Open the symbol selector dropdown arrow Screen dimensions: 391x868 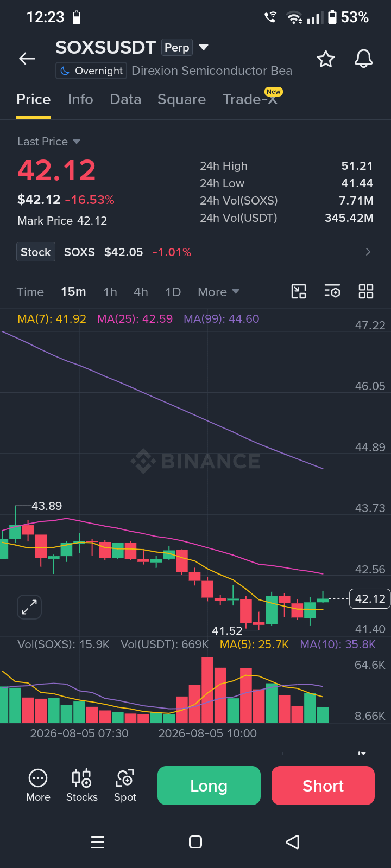coord(204,48)
